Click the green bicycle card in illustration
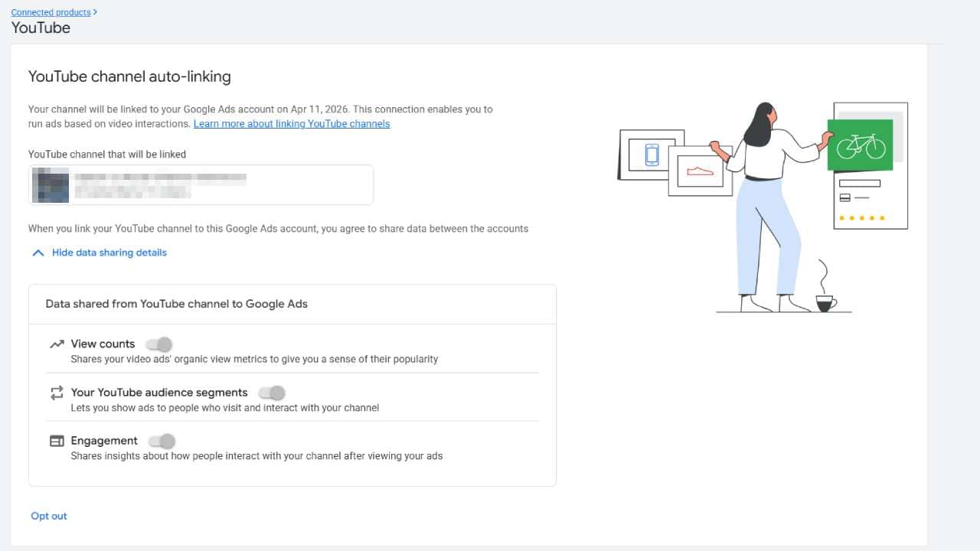 pyautogui.click(x=861, y=145)
